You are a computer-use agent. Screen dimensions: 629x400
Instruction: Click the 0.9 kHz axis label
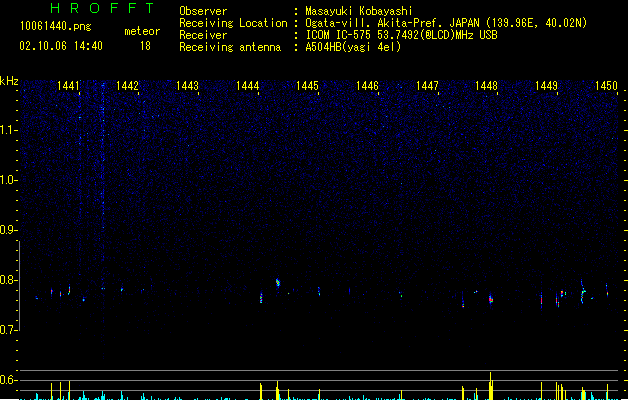8,230
